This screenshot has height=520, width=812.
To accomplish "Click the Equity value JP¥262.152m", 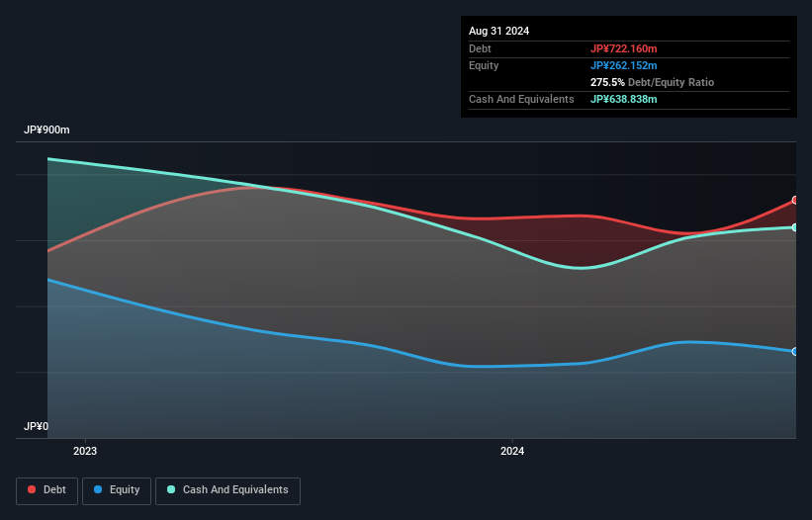I will click(623, 65).
